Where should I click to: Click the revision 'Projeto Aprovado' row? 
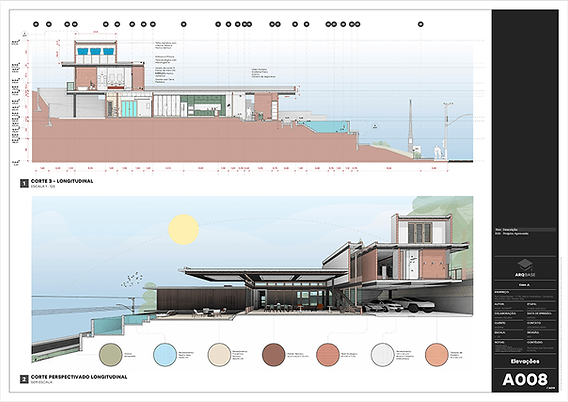pos(525,234)
